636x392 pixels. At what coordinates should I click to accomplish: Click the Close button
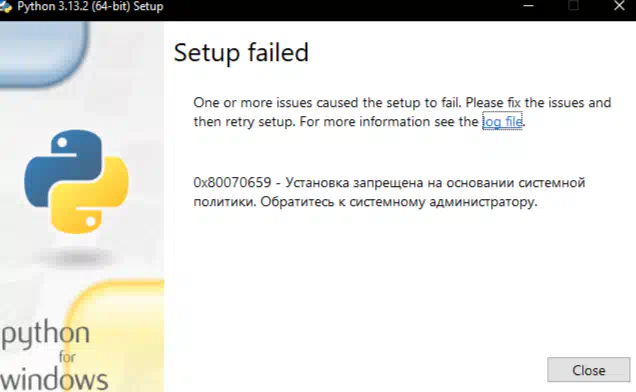pos(589,370)
